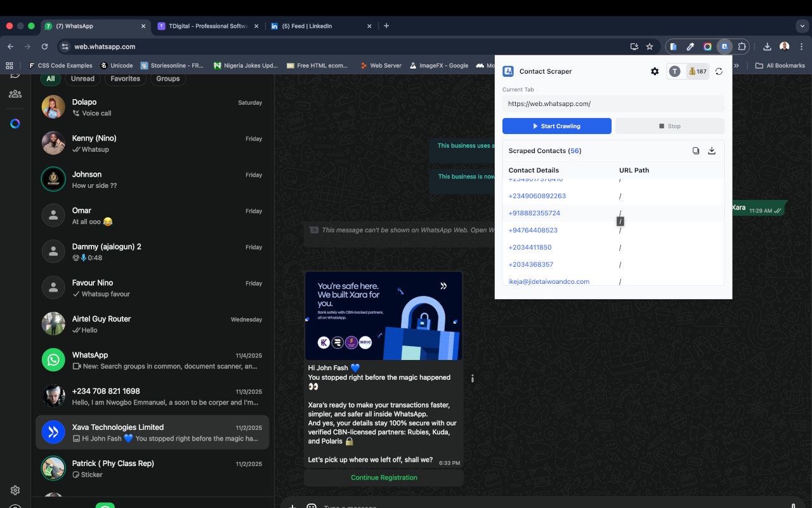Open the All Bookmarks folder
Viewport: 812px width, 508px height.
tap(780, 65)
